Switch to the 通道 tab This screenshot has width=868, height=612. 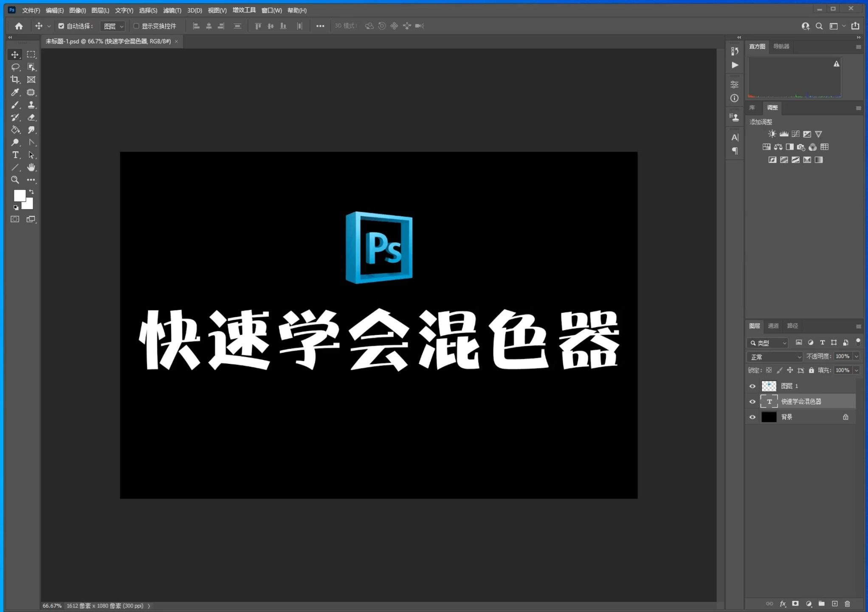(x=773, y=326)
